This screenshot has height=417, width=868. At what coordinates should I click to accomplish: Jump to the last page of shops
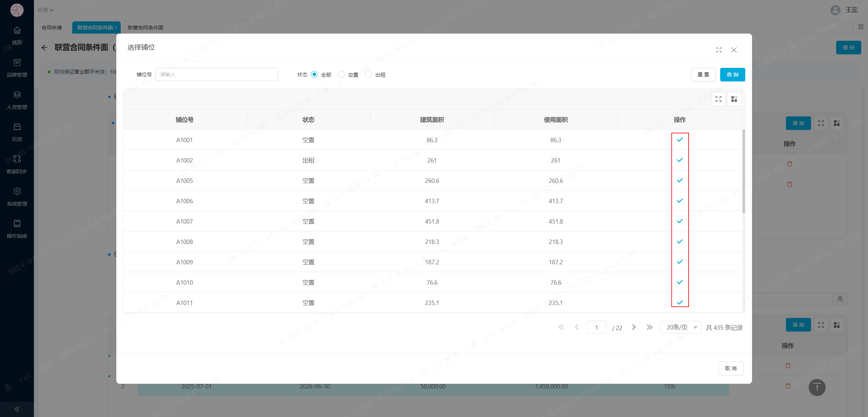click(649, 327)
